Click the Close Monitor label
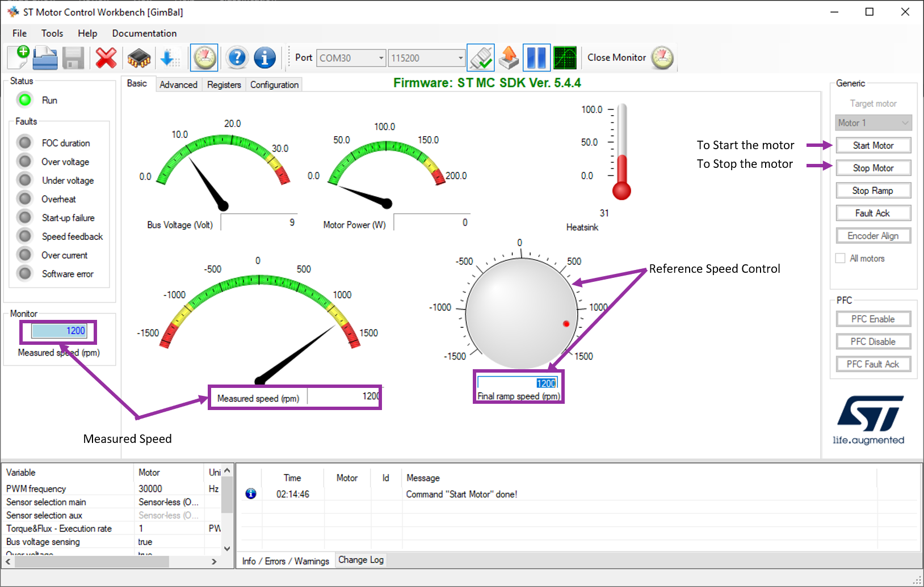 click(616, 57)
